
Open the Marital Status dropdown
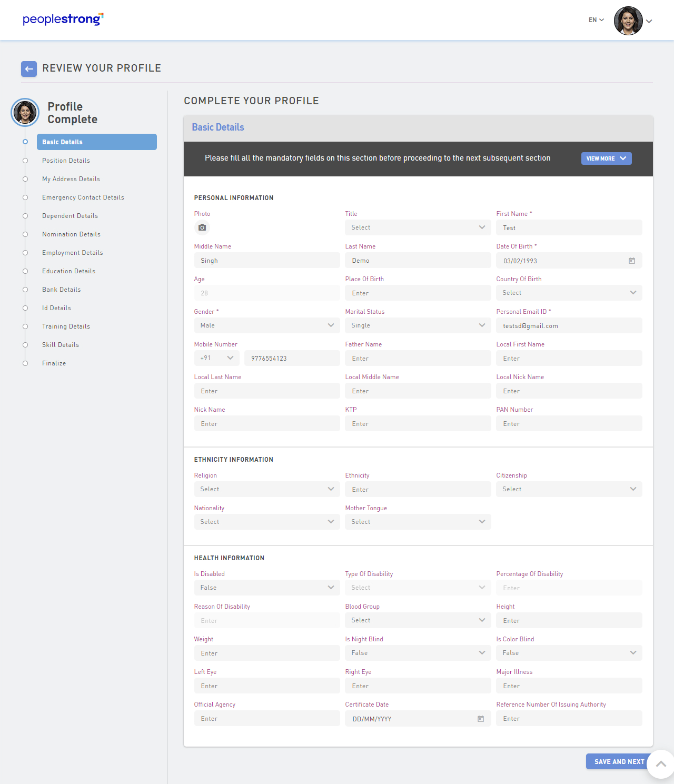pos(418,325)
